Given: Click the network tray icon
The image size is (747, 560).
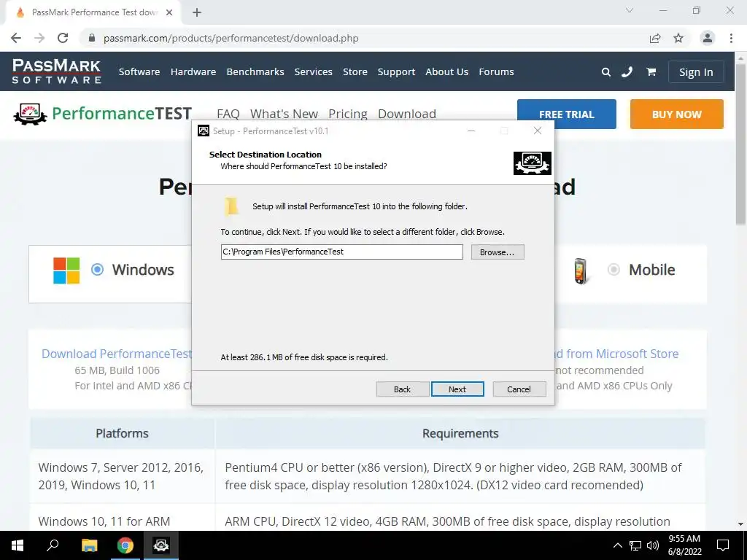Looking at the screenshot, I should point(635,545).
